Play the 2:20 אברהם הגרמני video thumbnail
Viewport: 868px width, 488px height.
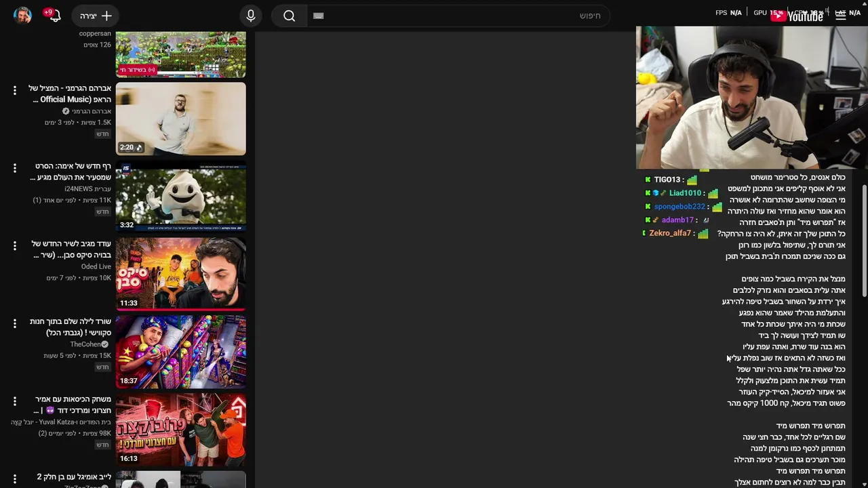pyautogui.click(x=180, y=119)
